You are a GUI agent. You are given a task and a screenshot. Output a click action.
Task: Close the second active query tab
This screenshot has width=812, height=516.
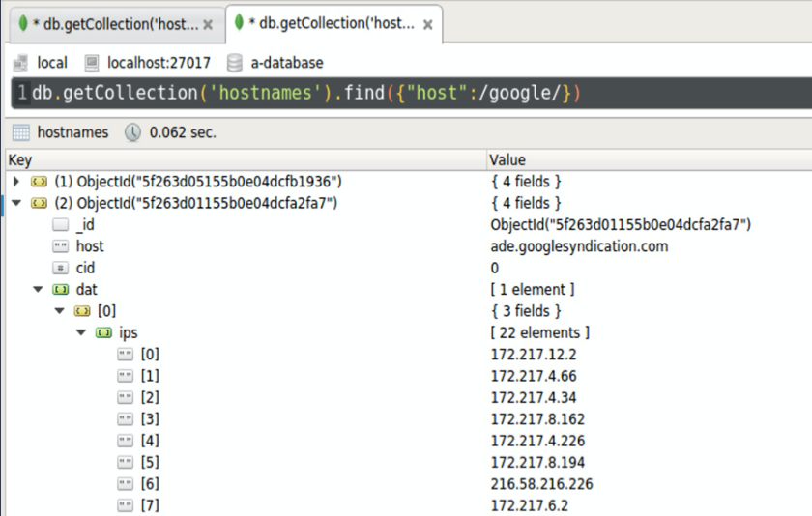pos(427,24)
